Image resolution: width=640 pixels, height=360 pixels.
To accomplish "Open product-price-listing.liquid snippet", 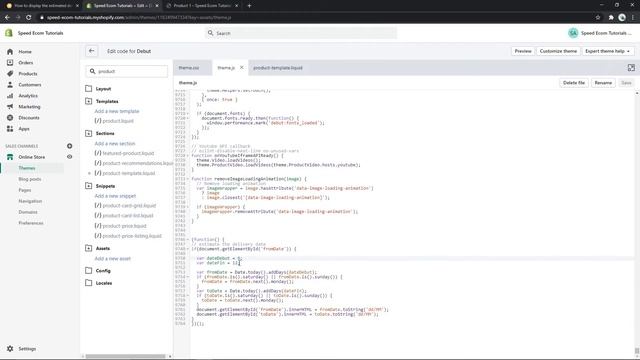I will [x=128, y=236].
